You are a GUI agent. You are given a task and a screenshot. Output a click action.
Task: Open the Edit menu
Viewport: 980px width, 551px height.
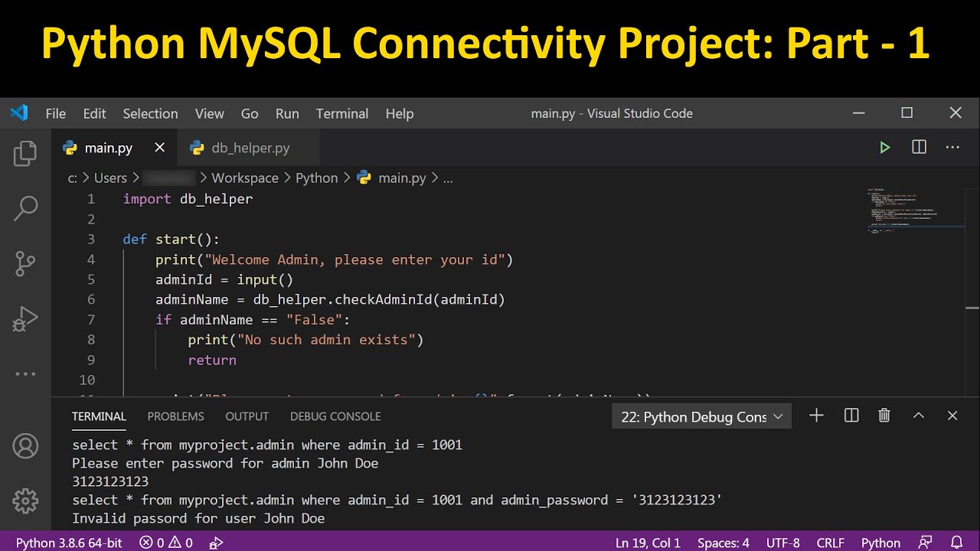[94, 113]
